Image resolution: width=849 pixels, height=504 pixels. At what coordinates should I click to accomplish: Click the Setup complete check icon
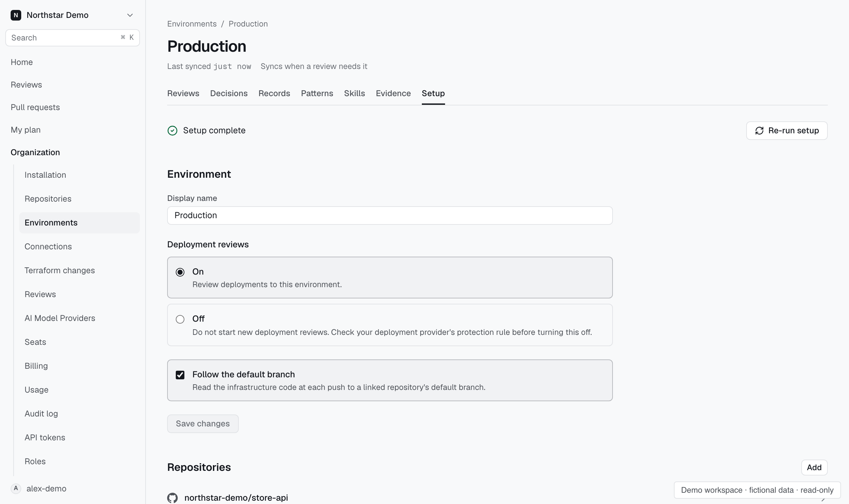[x=172, y=131]
